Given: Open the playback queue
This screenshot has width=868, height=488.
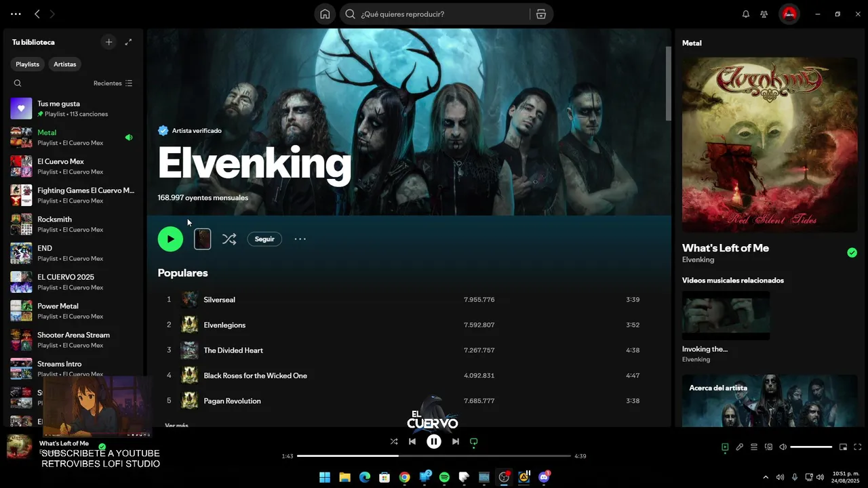Looking at the screenshot, I should click(754, 447).
